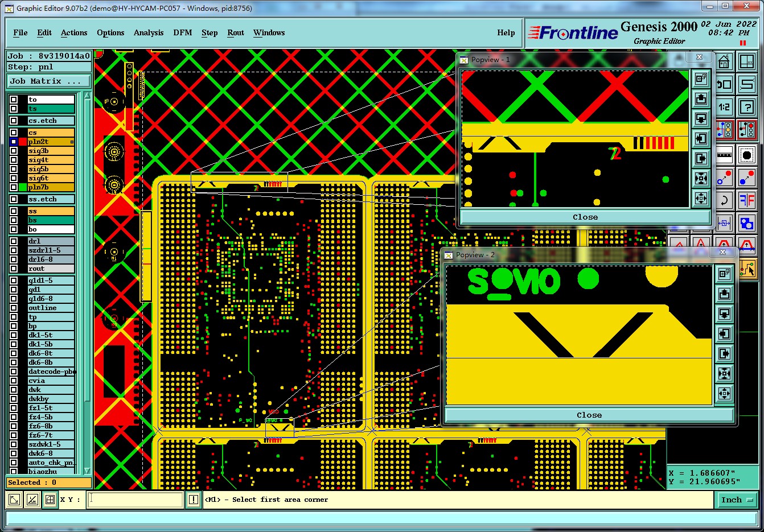Select layer name auto_chk_pnl in list
Viewport: 764px width, 532px height.
[51, 463]
